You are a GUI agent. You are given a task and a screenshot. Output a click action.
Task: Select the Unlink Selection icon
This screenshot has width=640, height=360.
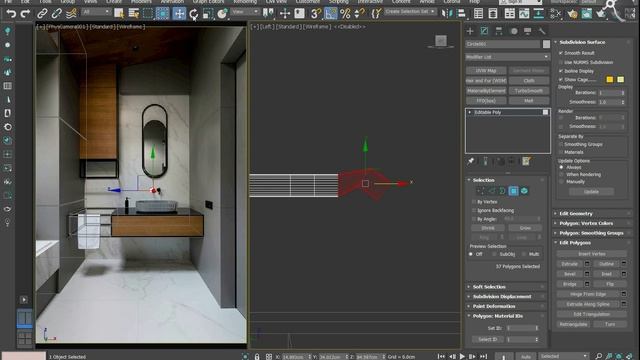(x=56, y=13)
